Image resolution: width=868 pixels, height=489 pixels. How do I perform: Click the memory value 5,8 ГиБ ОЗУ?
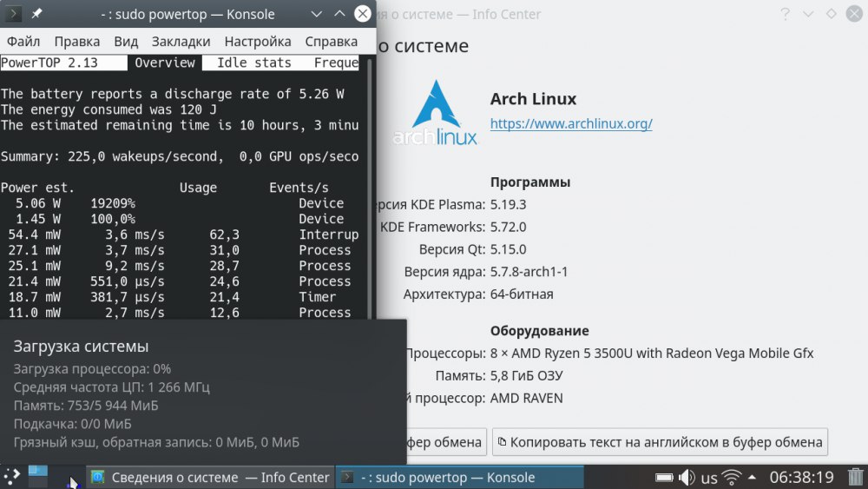coord(527,376)
